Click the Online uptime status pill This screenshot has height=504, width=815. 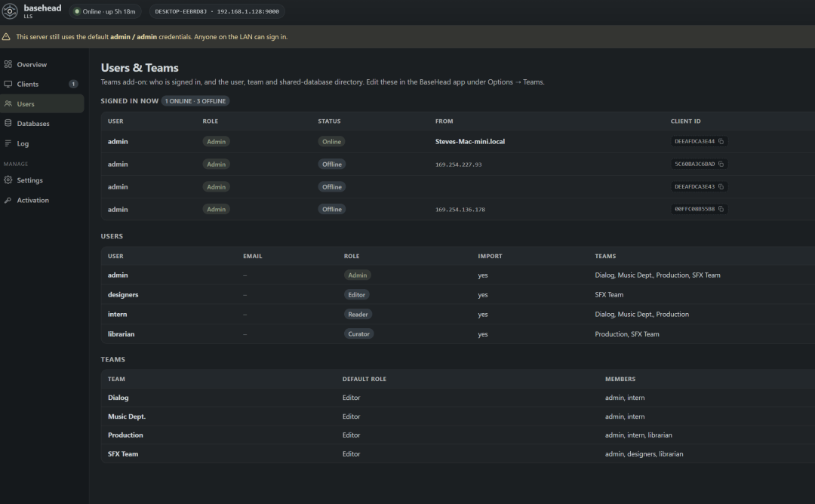click(105, 11)
